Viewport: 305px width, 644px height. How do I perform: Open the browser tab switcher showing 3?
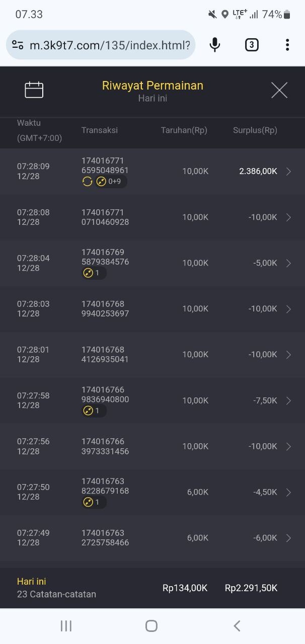(252, 45)
